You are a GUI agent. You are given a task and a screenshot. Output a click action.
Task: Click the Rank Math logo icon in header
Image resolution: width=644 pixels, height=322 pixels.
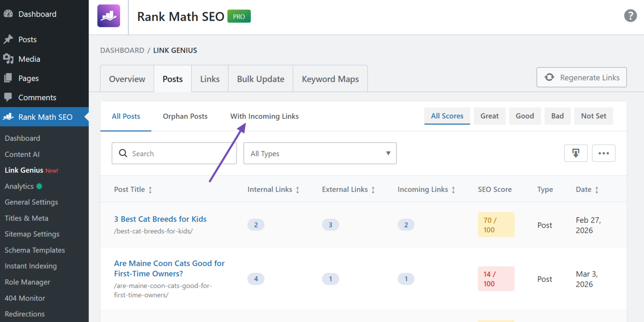pyautogui.click(x=109, y=17)
